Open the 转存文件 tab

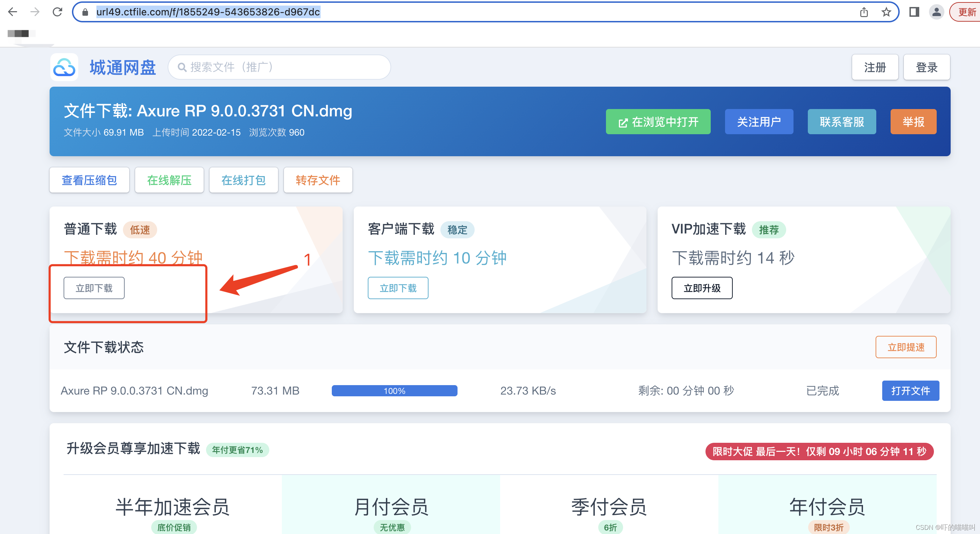318,180
